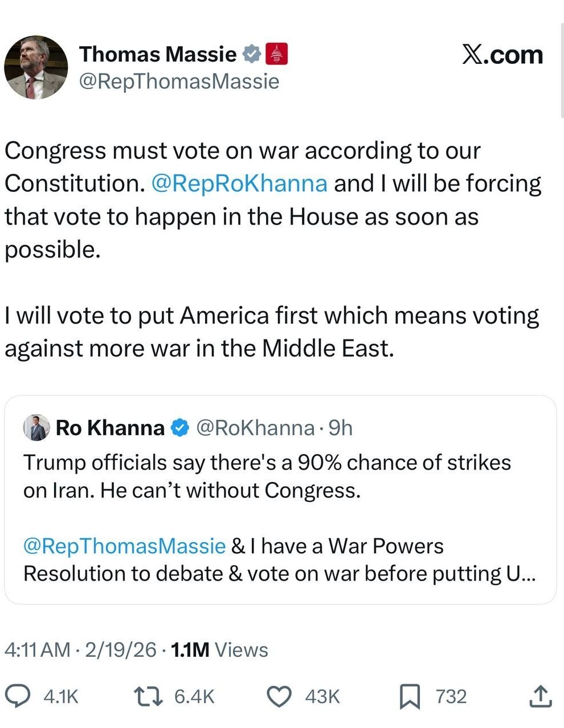Click Thomas Massie's verified checkmark badge

(251, 55)
